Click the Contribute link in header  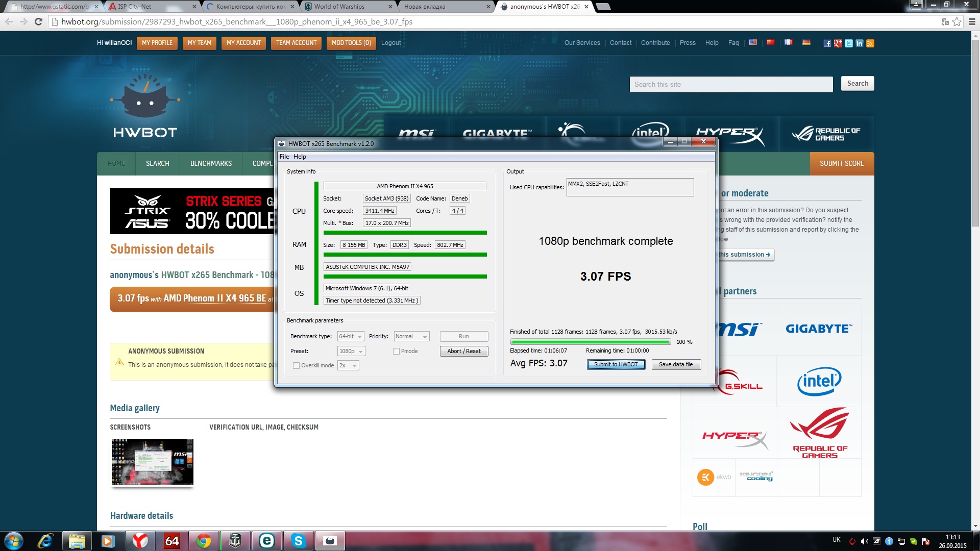pyautogui.click(x=655, y=43)
